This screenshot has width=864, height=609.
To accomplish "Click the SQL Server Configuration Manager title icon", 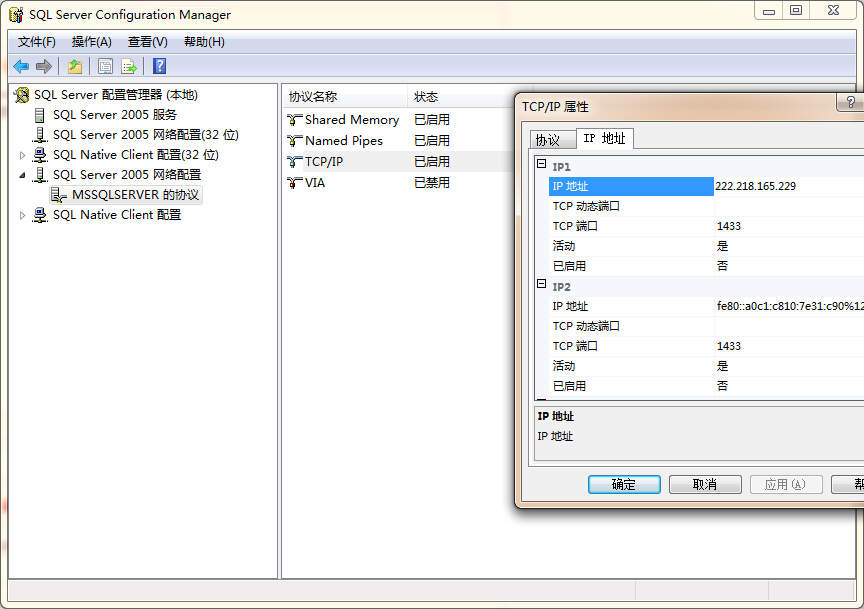I will pos(17,15).
